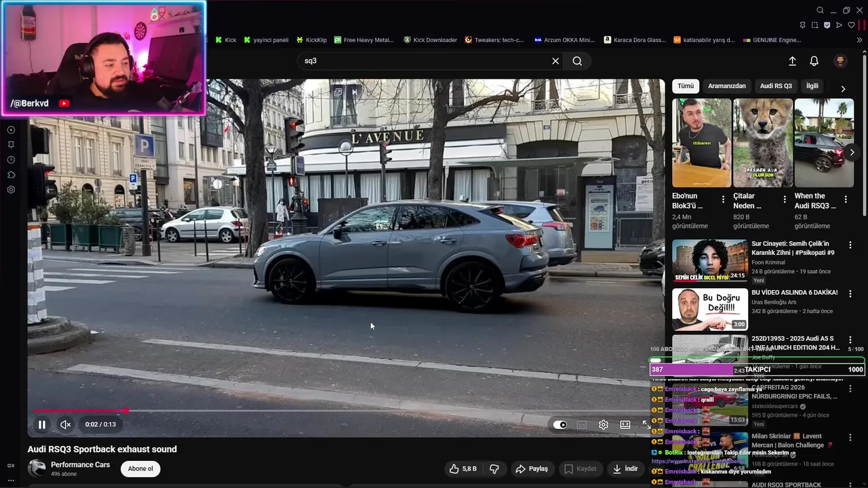The width and height of the screenshot is (868, 488).
Task: Toggle the autoplay switch in player
Action: pyautogui.click(x=560, y=425)
